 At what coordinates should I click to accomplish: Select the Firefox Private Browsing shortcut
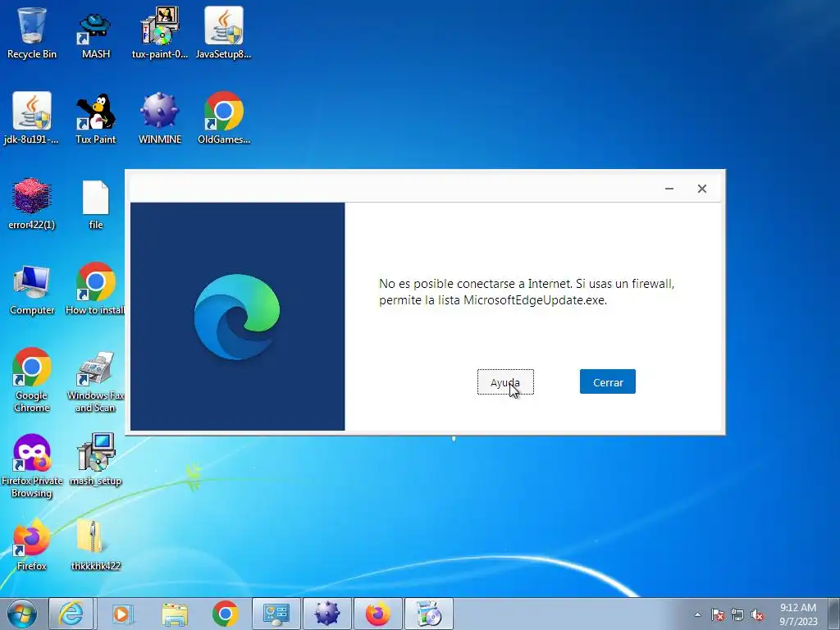click(x=32, y=465)
